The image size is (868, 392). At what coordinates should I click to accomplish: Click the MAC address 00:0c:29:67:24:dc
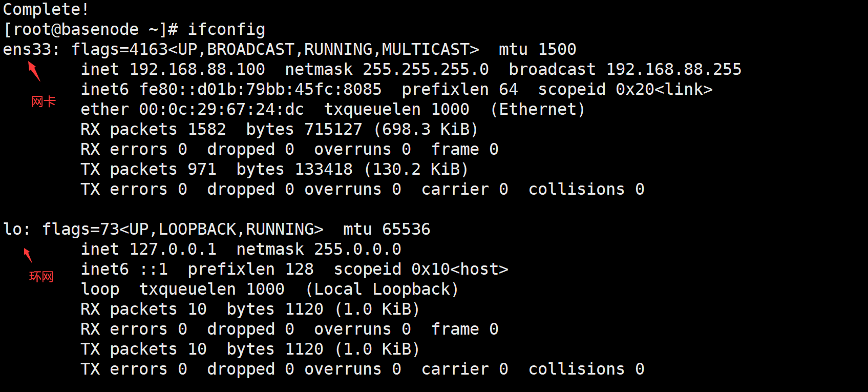(221, 110)
